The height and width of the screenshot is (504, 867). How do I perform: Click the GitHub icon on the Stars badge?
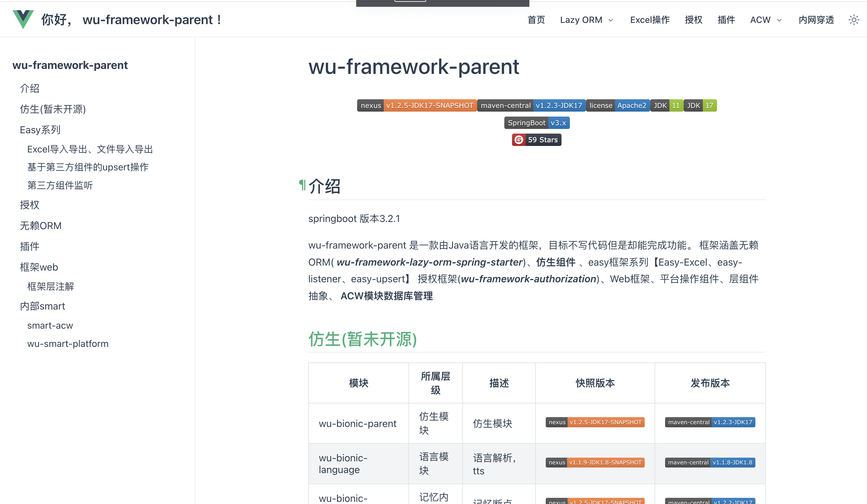tap(519, 140)
